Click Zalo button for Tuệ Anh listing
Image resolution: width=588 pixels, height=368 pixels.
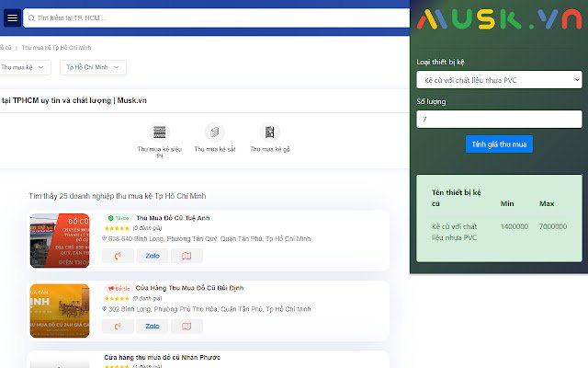coord(153,256)
